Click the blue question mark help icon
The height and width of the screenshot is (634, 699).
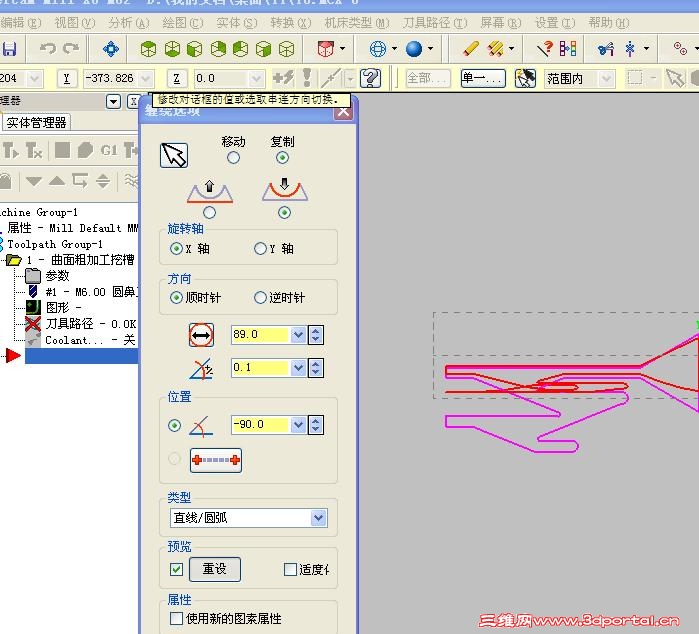tap(370, 78)
